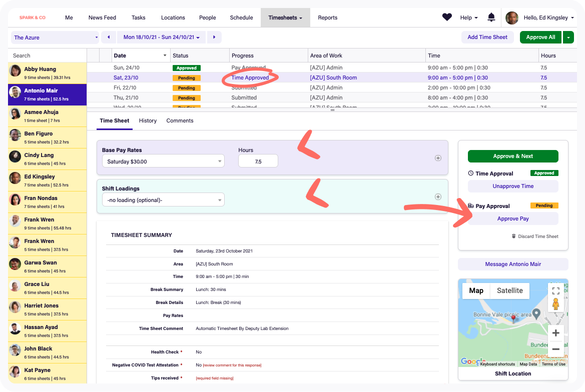Image resolution: width=585 pixels, height=392 pixels.
Task: Zoom in on the map
Action: coord(555,333)
